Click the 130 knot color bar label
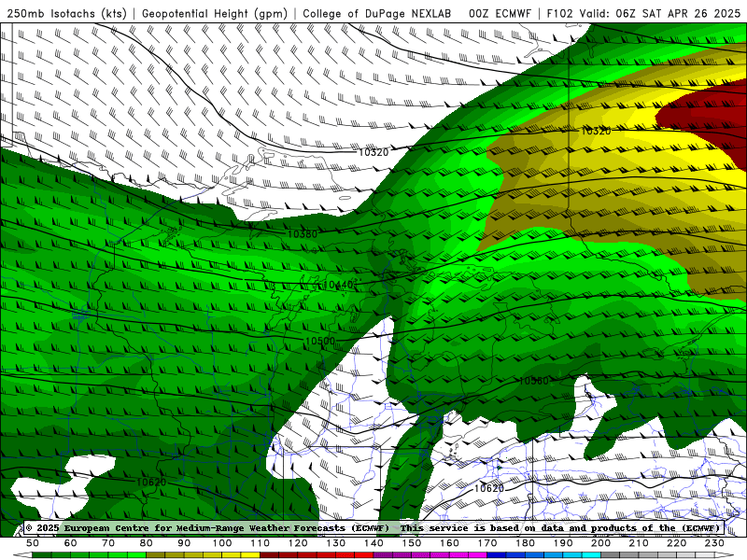 pos(336,543)
